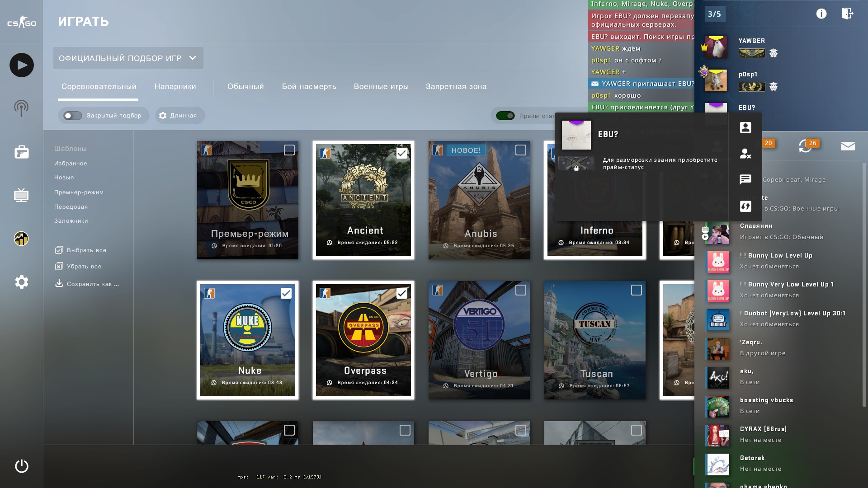868x488 pixels.
Task: Select the Tuscan map thumbnail
Action: click(594, 340)
